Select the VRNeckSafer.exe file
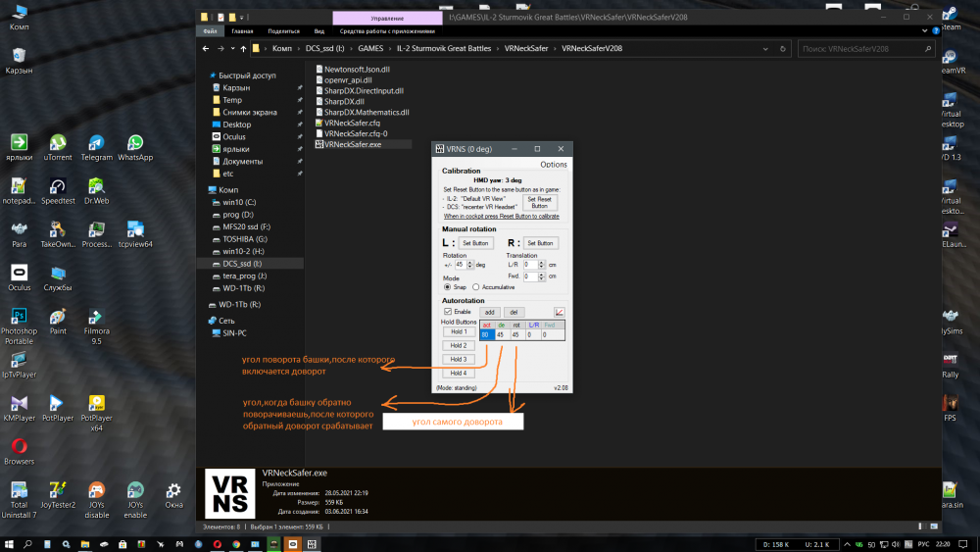The width and height of the screenshot is (980, 552). [x=352, y=144]
